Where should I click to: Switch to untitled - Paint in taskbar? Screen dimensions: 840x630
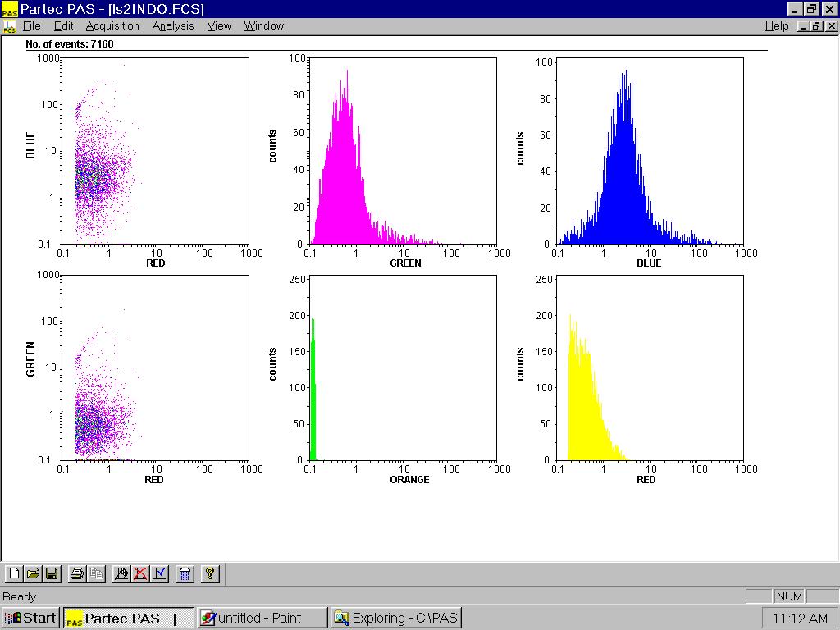[x=262, y=618]
